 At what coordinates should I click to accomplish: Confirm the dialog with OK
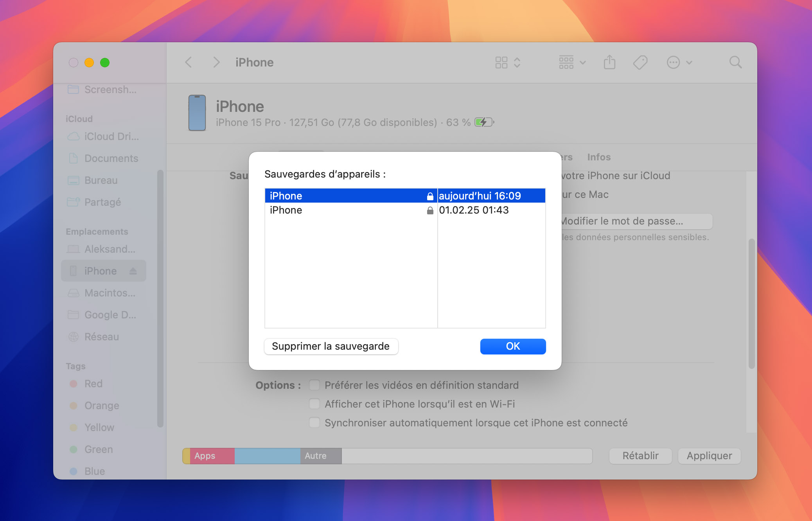point(513,346)
